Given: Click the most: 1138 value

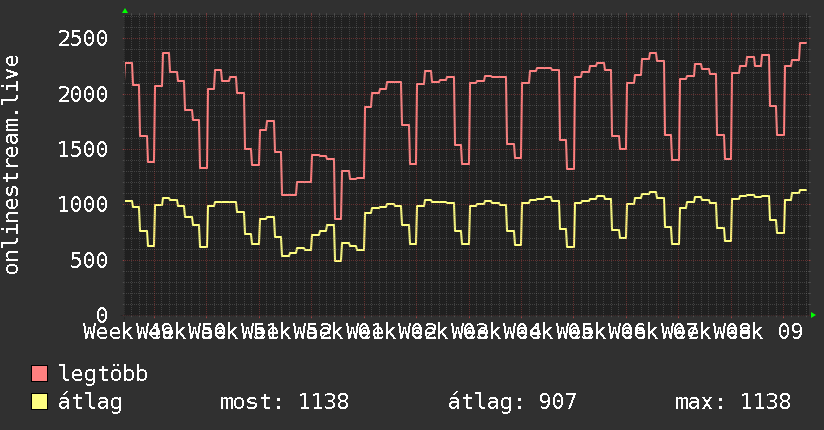Looking at the screenshot, I should (x=284, y=402).
